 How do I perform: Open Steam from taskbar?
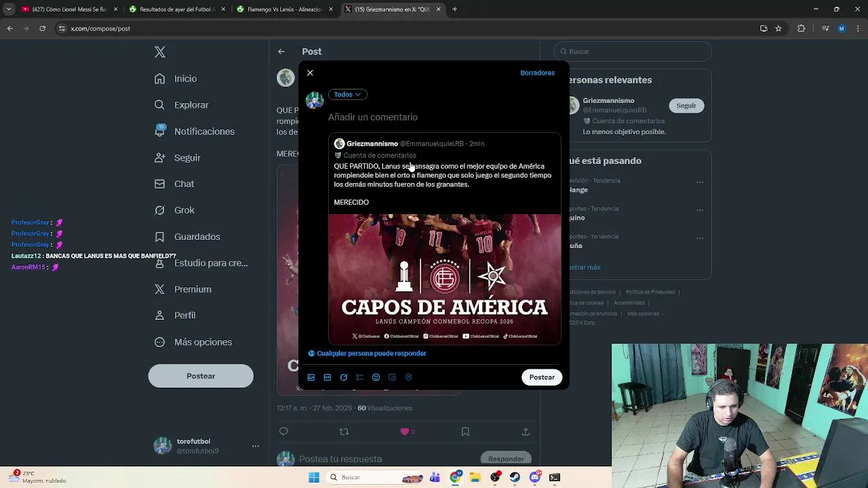tap(515, 478)
